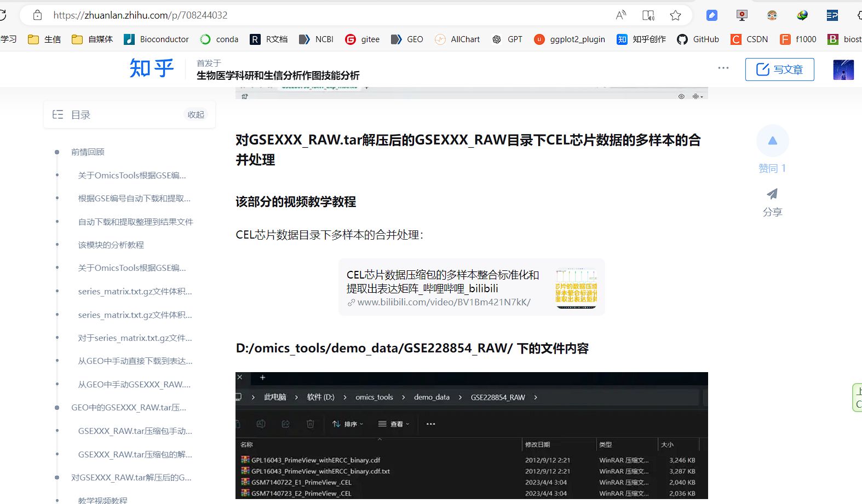Open the GitHub bookmark
This screenshot has height=504, width=862.
pos(698,39)
